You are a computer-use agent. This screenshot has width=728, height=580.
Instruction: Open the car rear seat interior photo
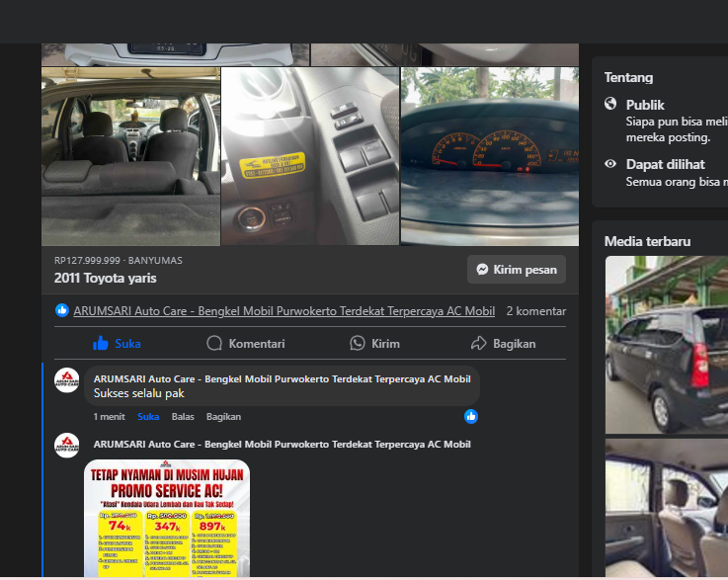click(x=131, y=156)
